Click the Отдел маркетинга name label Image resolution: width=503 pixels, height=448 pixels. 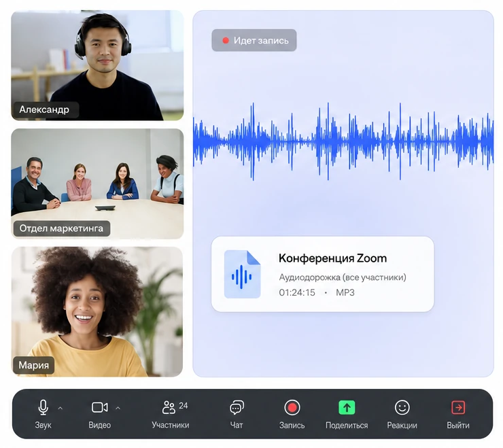[61, 228]
